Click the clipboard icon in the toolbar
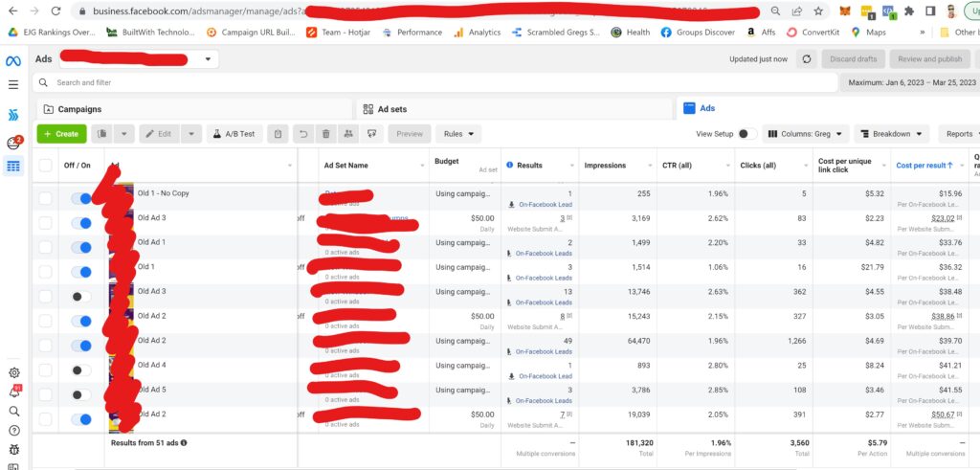Image resolution: width=980 pixels, height=470 pixels. point(278,134)
